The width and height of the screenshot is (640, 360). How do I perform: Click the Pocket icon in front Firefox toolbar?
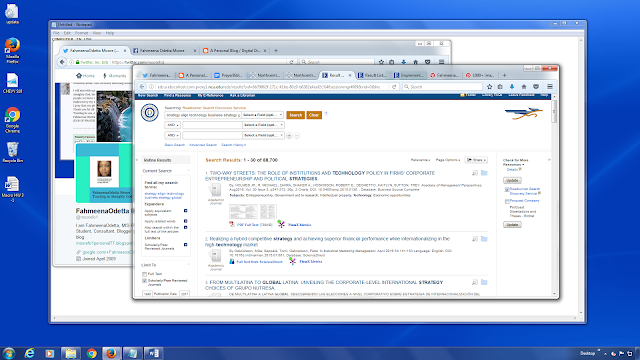[x=536, y=87]
